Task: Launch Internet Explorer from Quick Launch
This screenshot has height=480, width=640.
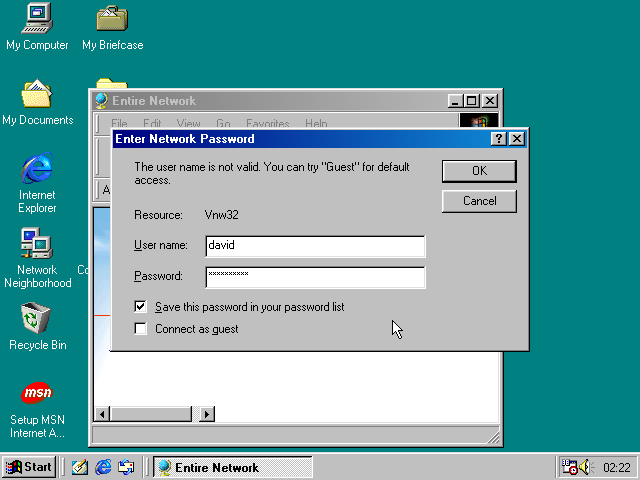Action: (103, 467)
